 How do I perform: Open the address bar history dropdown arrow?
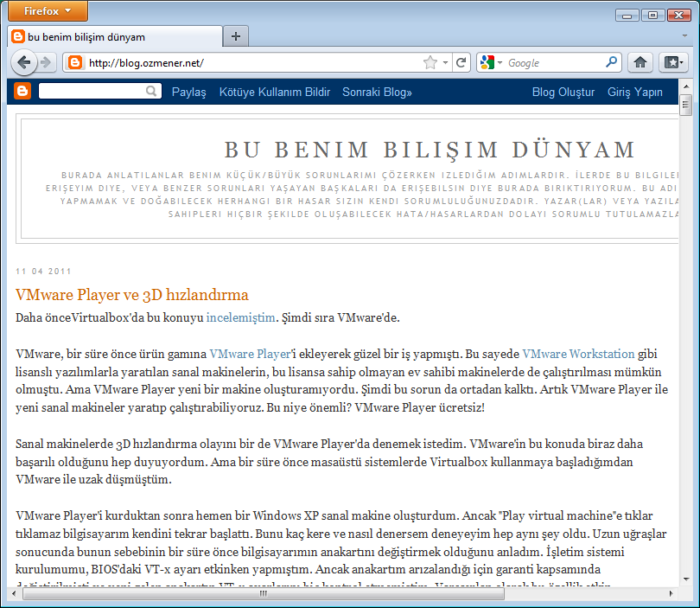tap(446, 63)
